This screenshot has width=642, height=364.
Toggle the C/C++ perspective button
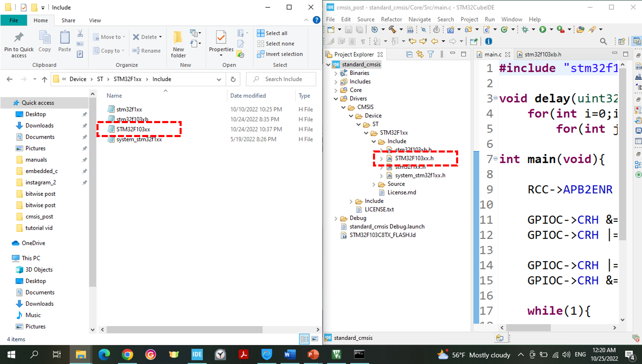coord(637,41)
